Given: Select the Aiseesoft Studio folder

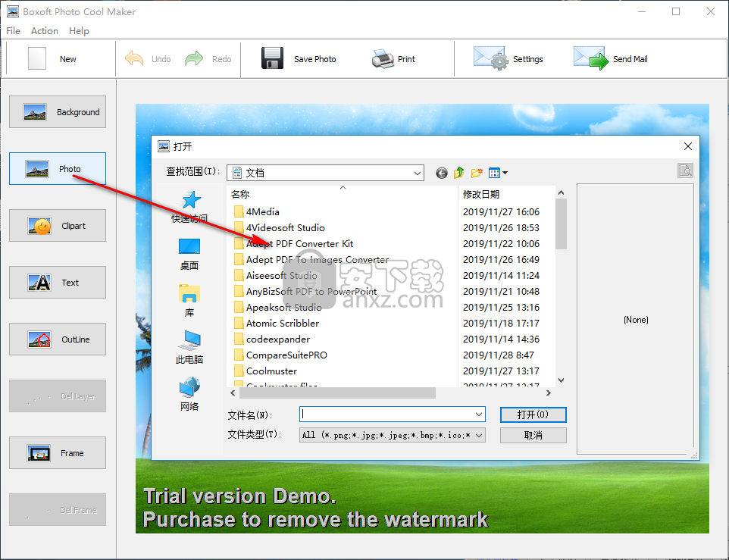Looking at the screenshot, I should (276, 276).
